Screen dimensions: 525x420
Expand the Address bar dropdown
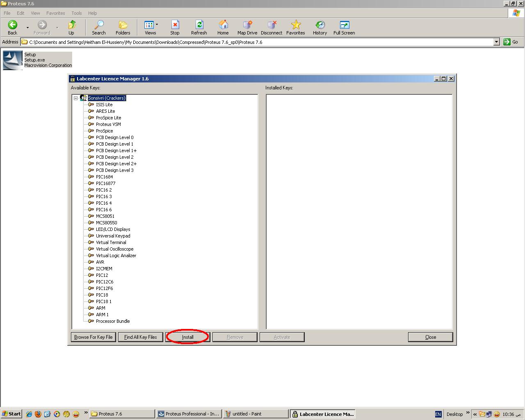tap(496, 42)
